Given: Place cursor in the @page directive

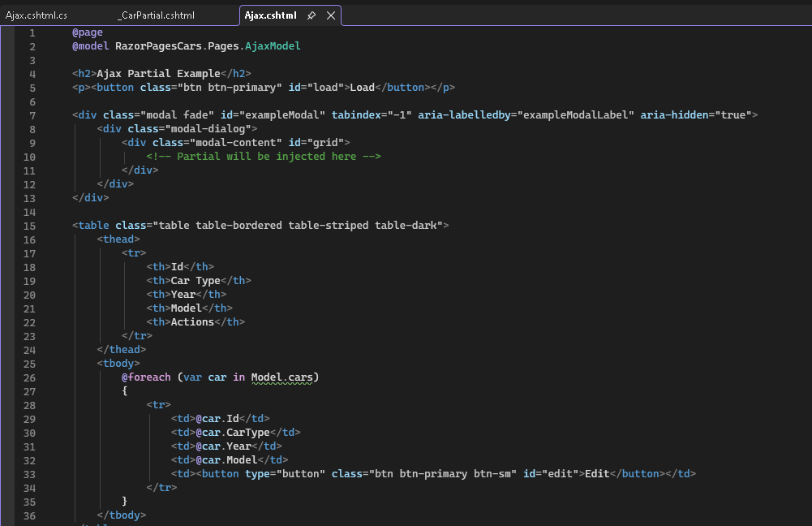Looking at the screenshot, I should (88, 32).
